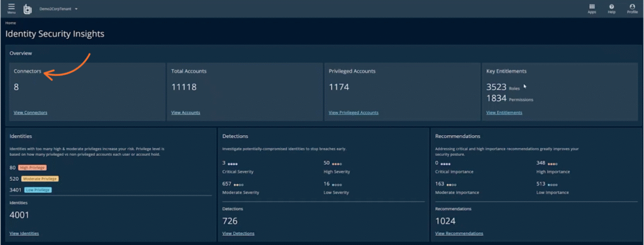Viewport: 644px width, 245px height.
Task: Open the View Detections link
Action: coord(238,233)
